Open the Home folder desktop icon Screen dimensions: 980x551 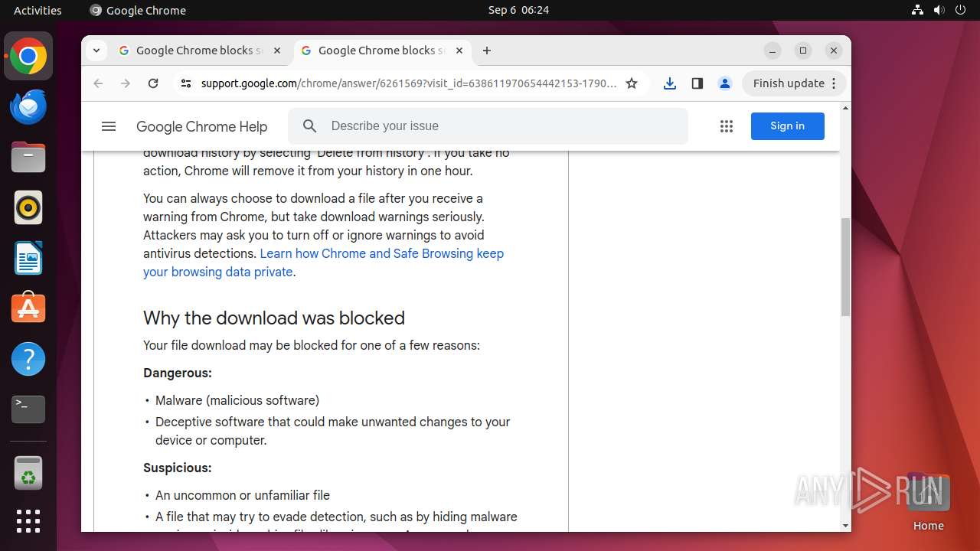[x=928, y=503]
